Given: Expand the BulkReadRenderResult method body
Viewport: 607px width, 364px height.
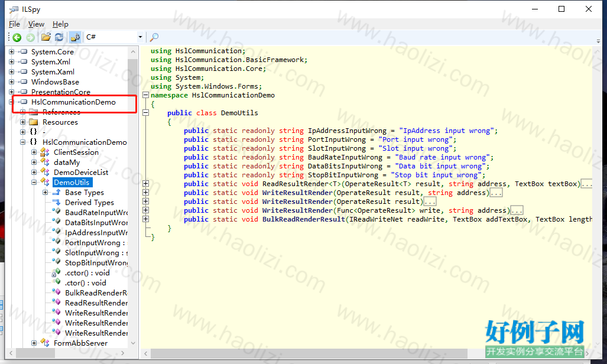Looking at the screenshot, I should 145,219.
